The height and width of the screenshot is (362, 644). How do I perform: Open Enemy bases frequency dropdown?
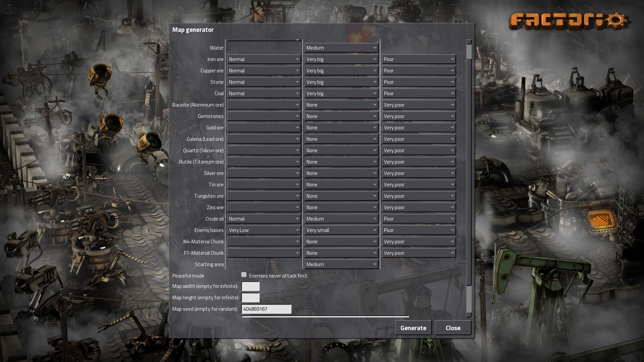(264, 230)
